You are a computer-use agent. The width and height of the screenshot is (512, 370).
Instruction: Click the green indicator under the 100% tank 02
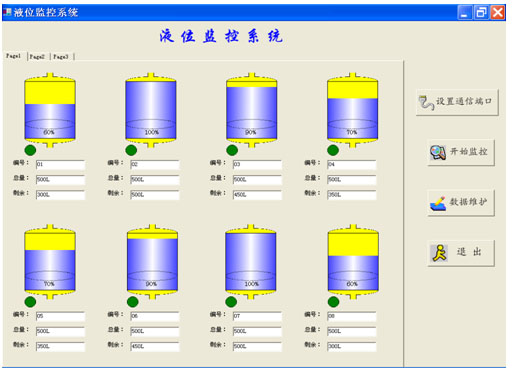pyautogui.click(x=131, y=150)
